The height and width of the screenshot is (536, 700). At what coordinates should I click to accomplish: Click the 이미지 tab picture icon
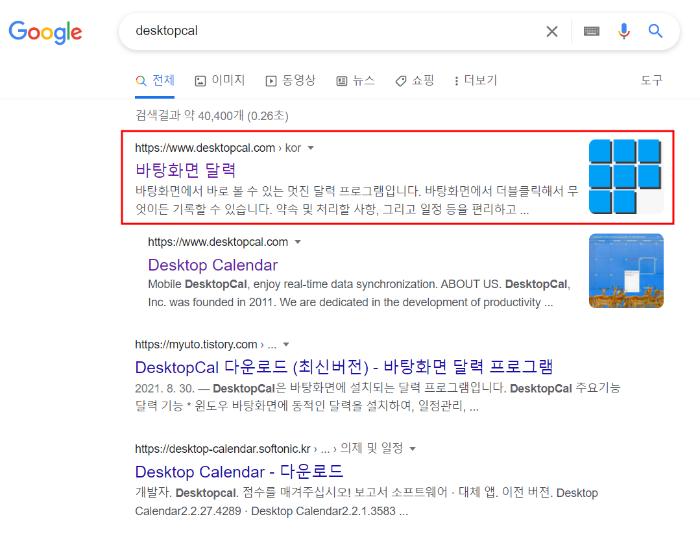click(200, 81)
